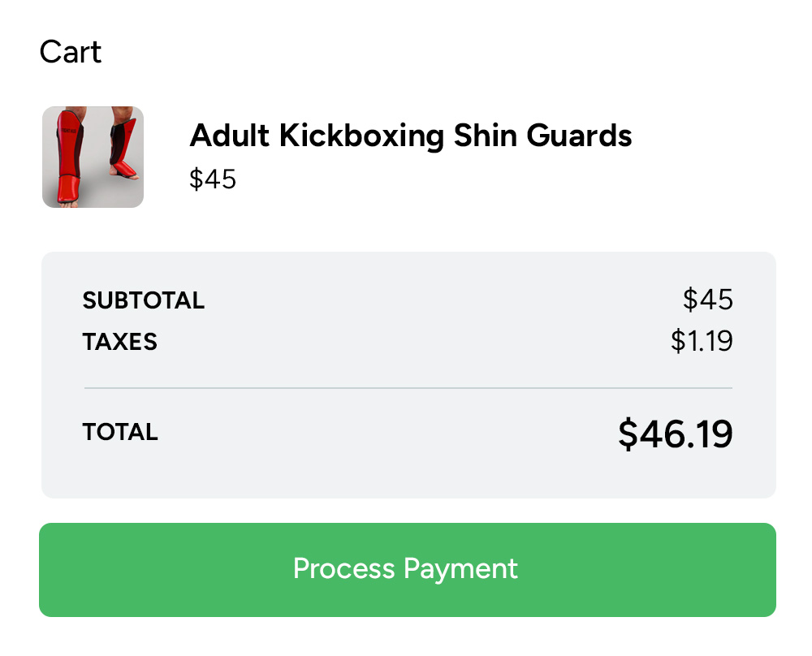Screen dimensions: 812x656
Task: Select the $1.19 taxes amount
Action: [x=702, y=341]
